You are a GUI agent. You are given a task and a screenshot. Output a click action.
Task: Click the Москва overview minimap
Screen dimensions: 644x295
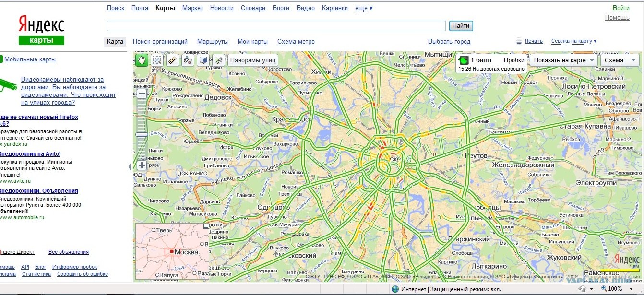point(172,251)
